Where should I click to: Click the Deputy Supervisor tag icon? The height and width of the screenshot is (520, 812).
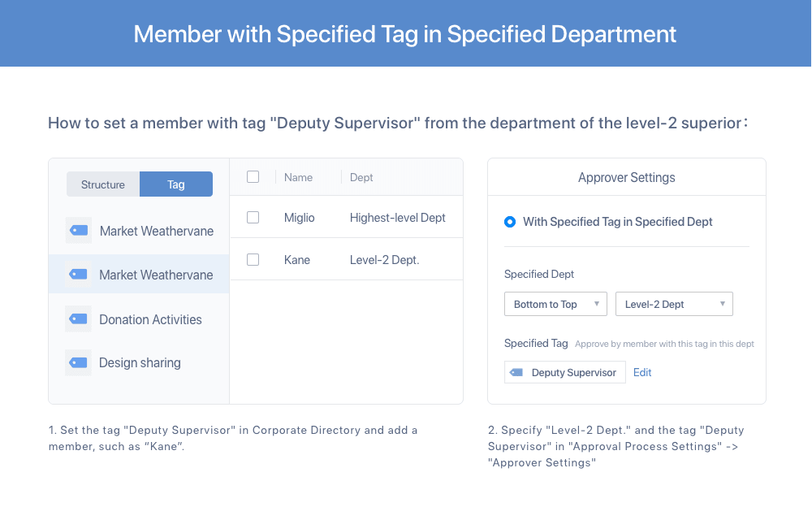[x=516, y=372]
